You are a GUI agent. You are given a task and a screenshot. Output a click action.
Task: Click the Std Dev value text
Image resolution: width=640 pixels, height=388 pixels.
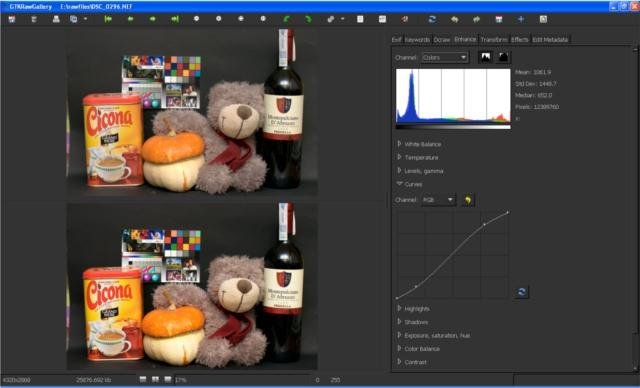(536, 84)
